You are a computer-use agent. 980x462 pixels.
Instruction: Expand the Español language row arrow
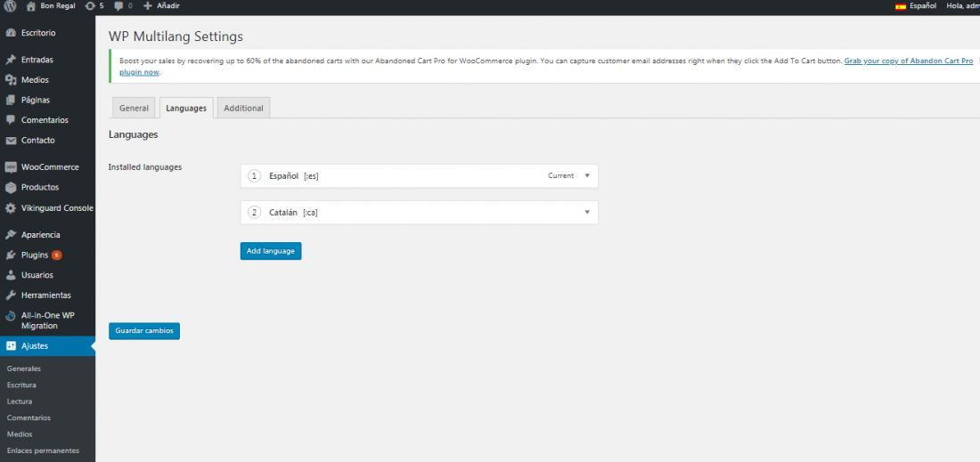click(587, 175)
